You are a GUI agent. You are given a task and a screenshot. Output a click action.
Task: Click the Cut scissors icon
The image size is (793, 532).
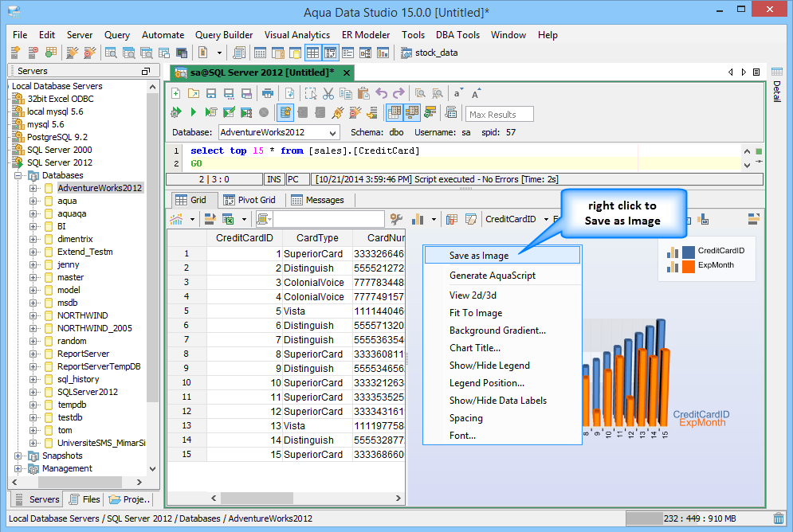tap(328, 93)
